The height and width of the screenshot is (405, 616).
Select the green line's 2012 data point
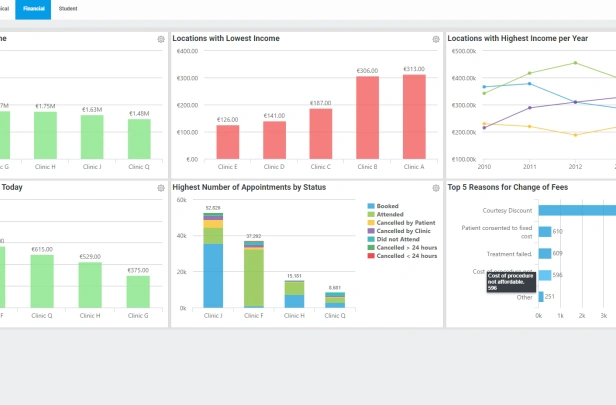click(576, 63)
